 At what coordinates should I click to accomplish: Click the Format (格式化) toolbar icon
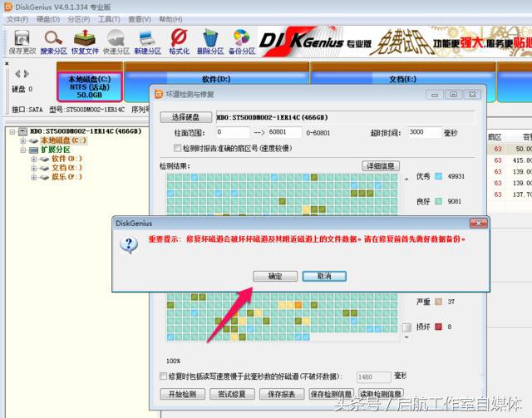click(179, 42)
